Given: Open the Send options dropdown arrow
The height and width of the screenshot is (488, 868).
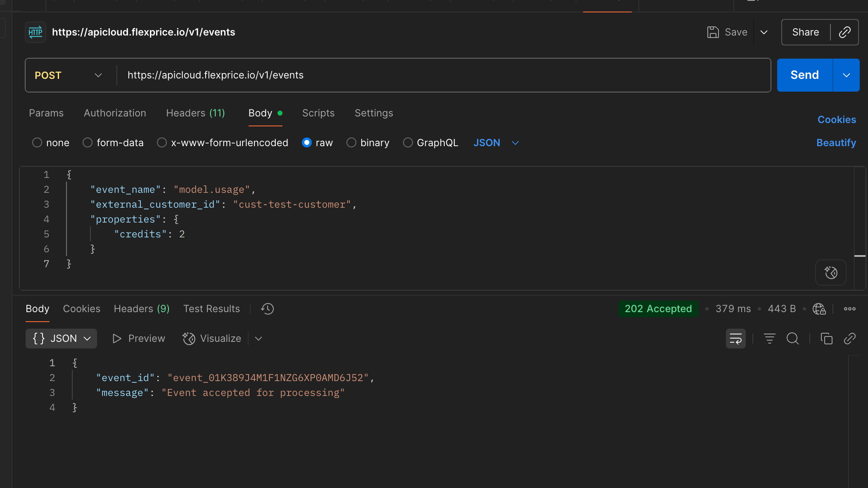Looking at the screenshot, I should pos(846,75).
